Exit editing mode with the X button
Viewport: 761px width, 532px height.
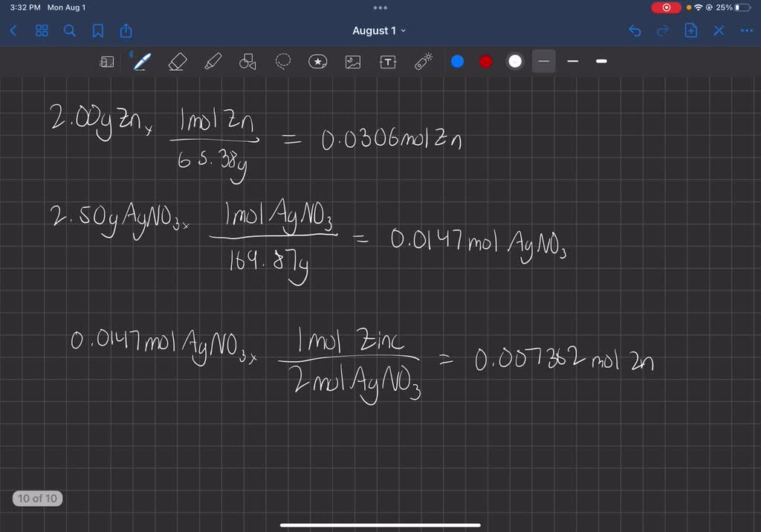pyautogui.click(x=717, y=30)
